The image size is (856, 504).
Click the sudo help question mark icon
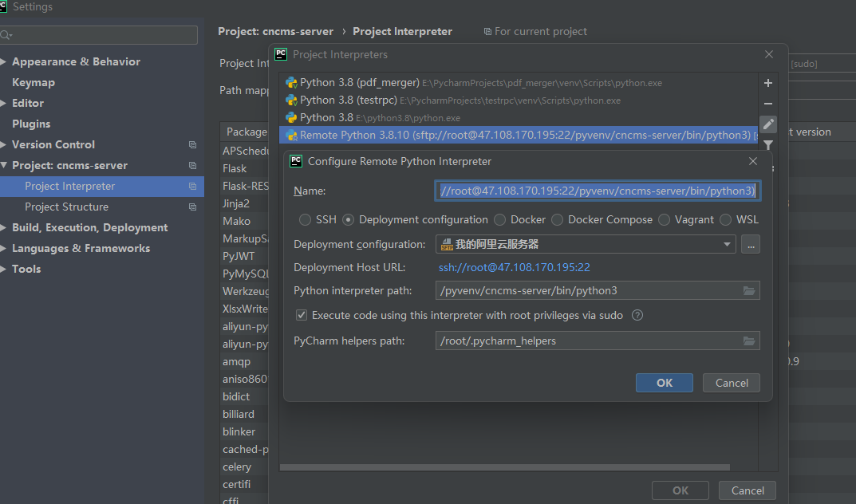click(x=637, y=315)
